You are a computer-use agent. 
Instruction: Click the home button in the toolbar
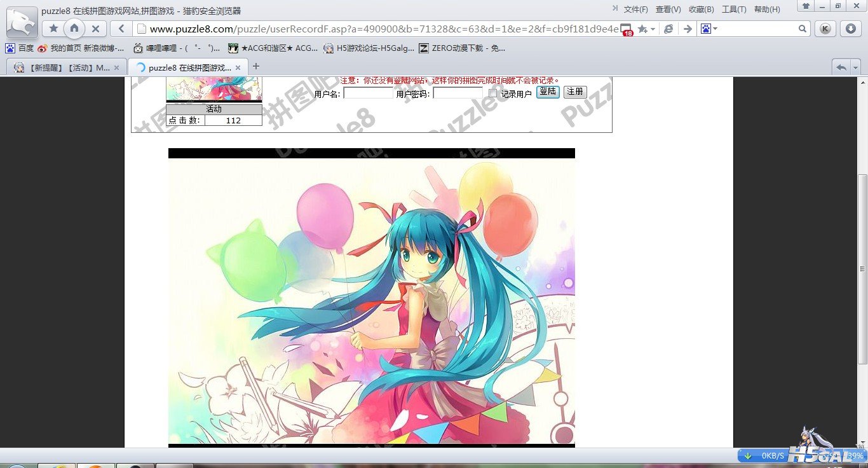coord(74,29)
